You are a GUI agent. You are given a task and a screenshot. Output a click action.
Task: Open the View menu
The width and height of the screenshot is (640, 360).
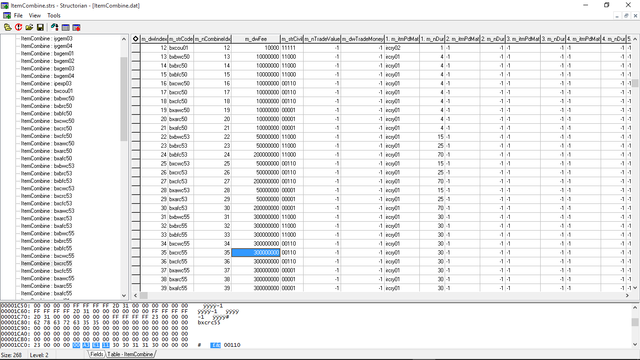tap(35, 16)
